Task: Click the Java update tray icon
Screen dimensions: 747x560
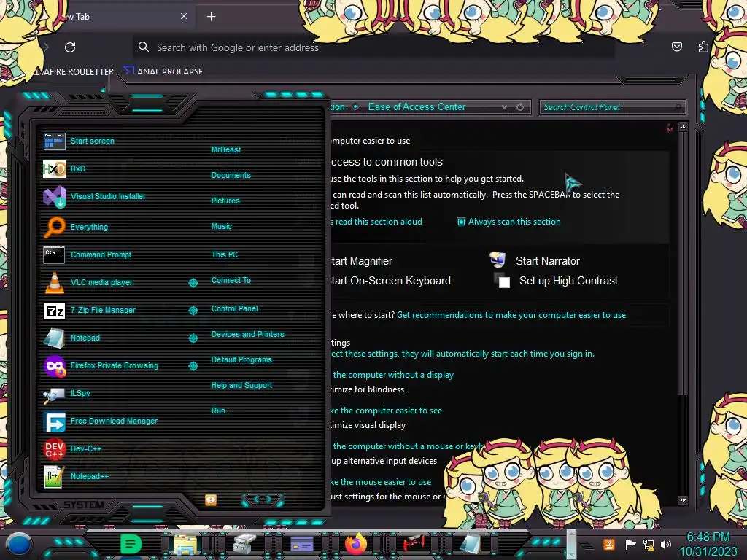Action: click(x=609, y=544)
